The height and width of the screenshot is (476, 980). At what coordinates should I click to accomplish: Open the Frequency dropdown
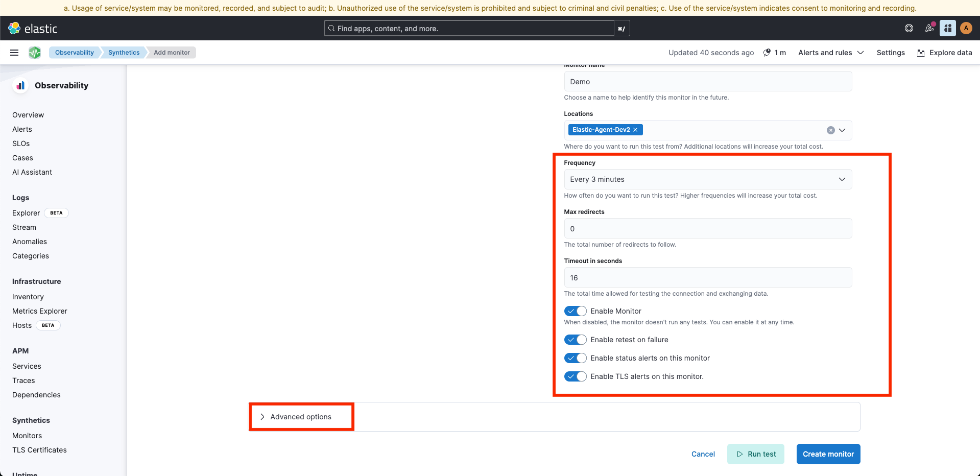[708, 179]
